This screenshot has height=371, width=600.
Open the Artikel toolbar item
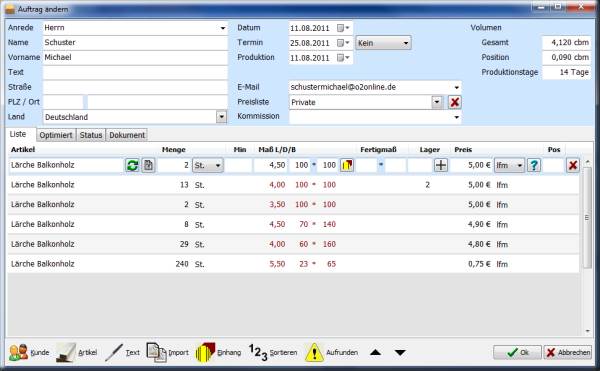(x=77, y=352)
